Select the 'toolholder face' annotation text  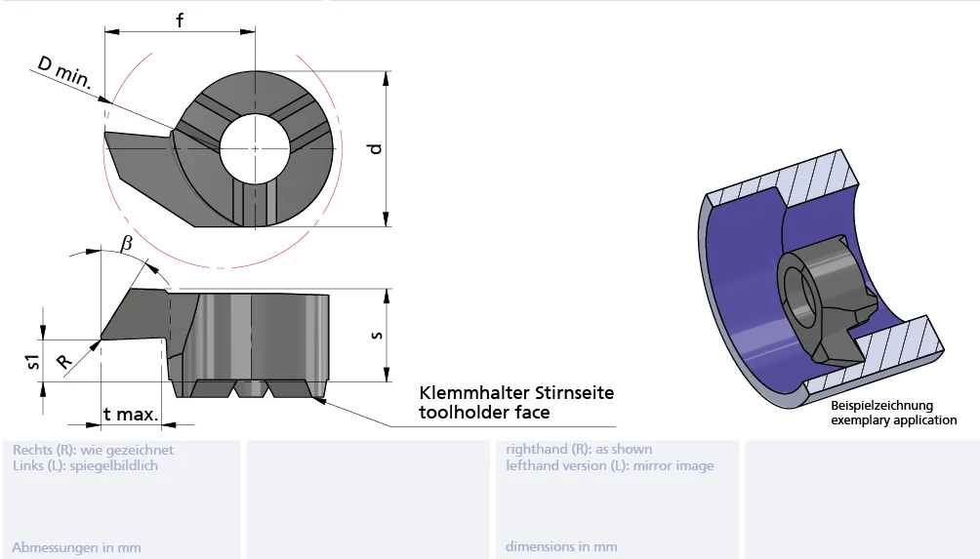[x=484, y=413]
